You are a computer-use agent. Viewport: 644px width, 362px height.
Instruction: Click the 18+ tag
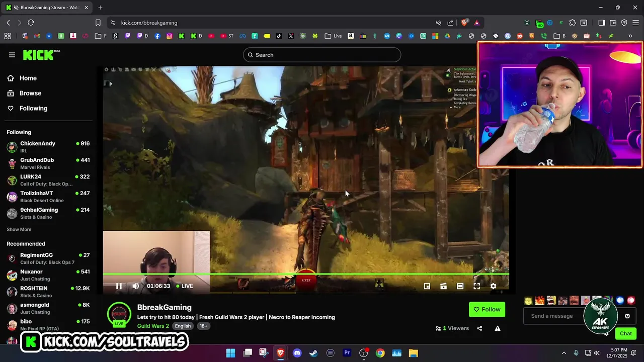(x=203, y=326)
